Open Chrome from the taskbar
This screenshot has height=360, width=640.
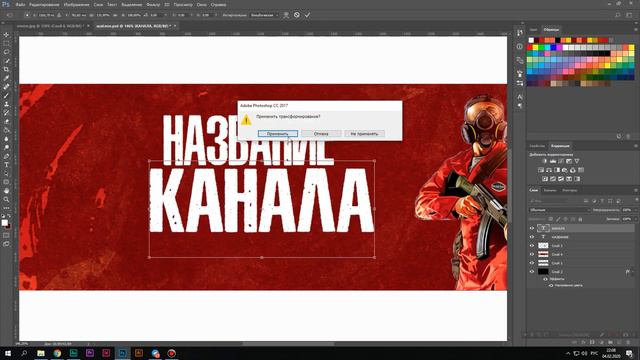click(x=57, y=353)
